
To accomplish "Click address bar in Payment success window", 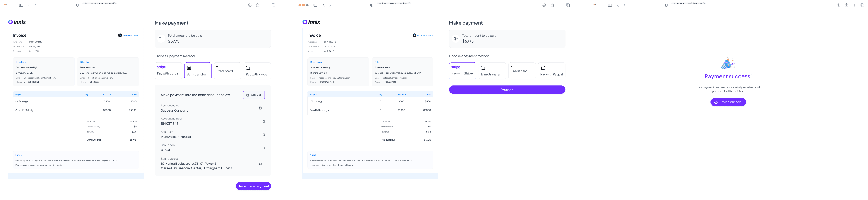I will pos(688,3).
